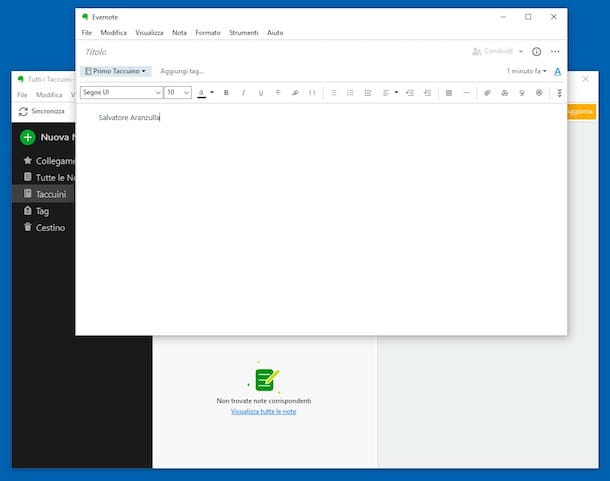Toggle bold formatting in note toolbar

tap(226, 93)
